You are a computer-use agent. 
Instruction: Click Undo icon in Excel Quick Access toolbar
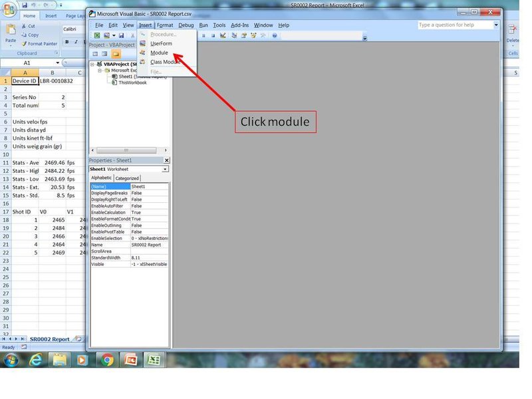(34, 5)
